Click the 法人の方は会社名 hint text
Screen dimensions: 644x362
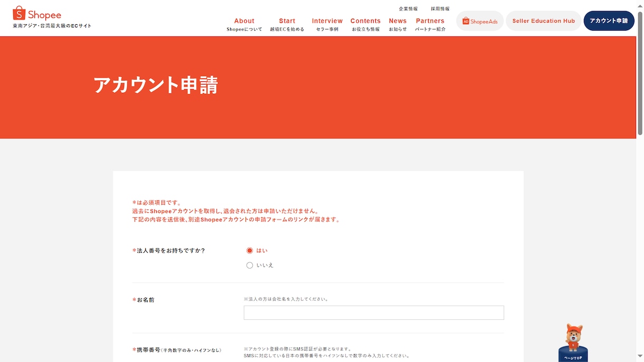287,299
